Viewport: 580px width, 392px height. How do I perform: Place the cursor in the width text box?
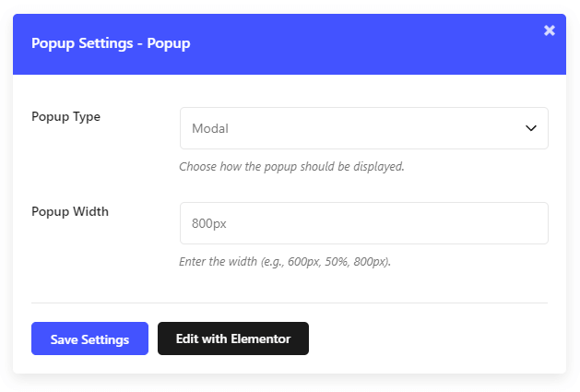(364, 223)
